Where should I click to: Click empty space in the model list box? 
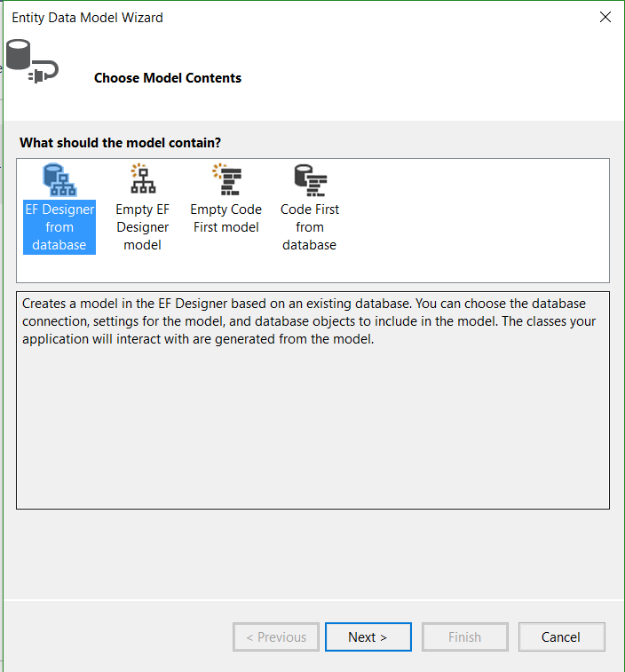[471, 221]
